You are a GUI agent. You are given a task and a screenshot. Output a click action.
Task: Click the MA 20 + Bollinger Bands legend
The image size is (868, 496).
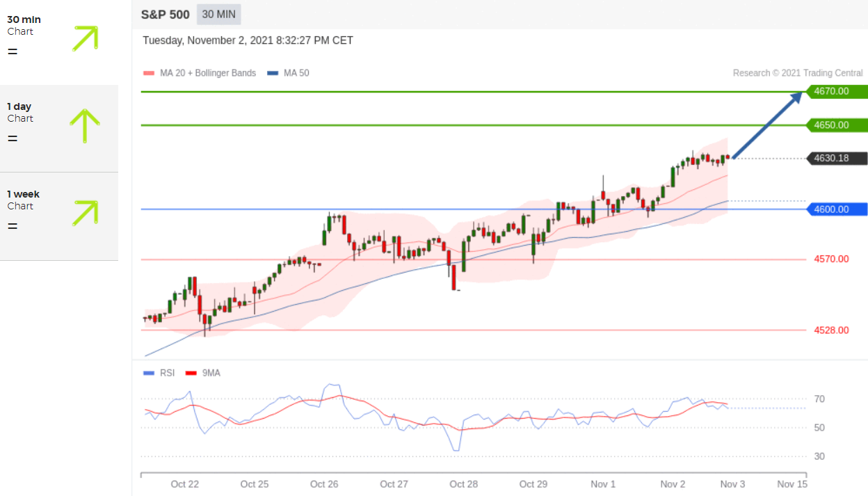pyautogui.click(x=200, y=73)
